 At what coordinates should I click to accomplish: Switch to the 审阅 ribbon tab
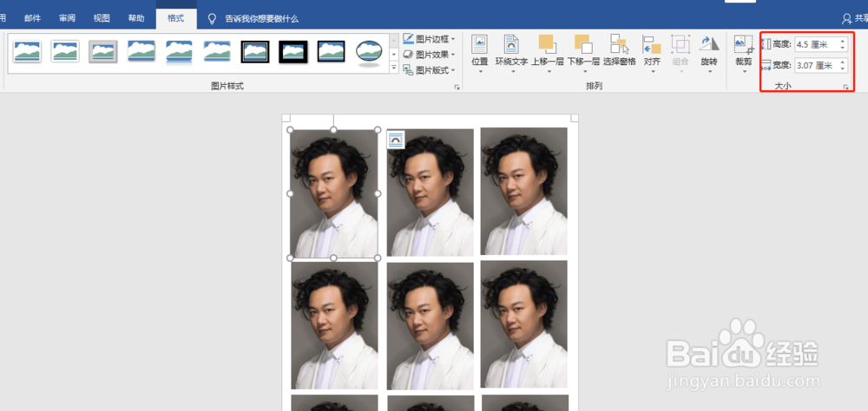tap(67, 18)
